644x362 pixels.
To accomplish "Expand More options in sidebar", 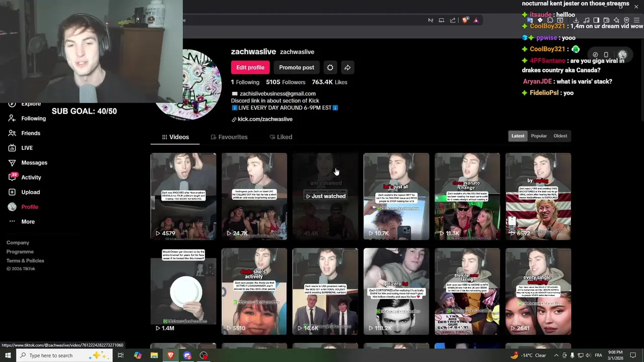I will pos(22,222).
